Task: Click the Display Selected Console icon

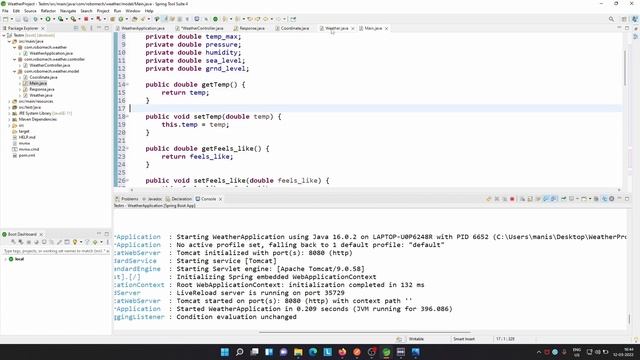Action: (x=572, y=199)
